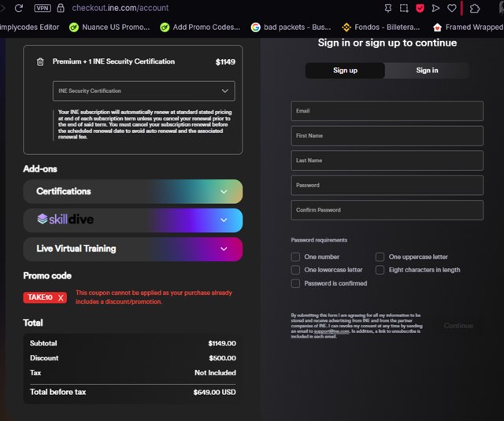Switch to the Sign in tab

[x=427, y=71]
